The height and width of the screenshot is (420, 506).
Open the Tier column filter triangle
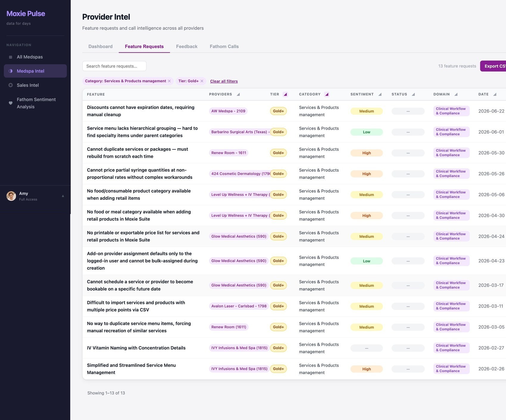click(285, 94)
